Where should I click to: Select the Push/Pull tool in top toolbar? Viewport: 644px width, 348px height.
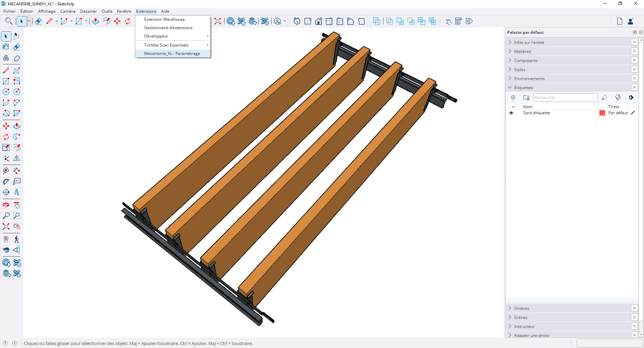coord(96,21)
